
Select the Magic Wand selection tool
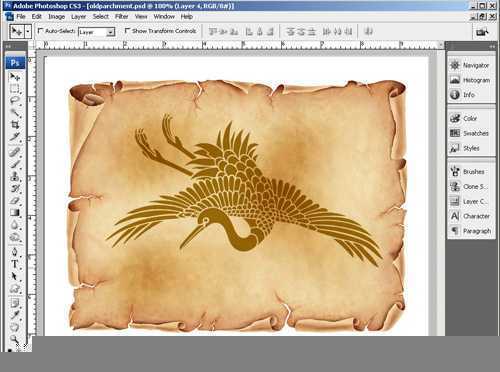point(15,112)
